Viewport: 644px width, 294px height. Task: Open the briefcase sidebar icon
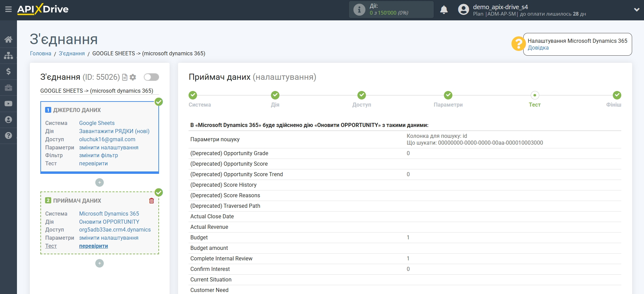click(8, 88)
